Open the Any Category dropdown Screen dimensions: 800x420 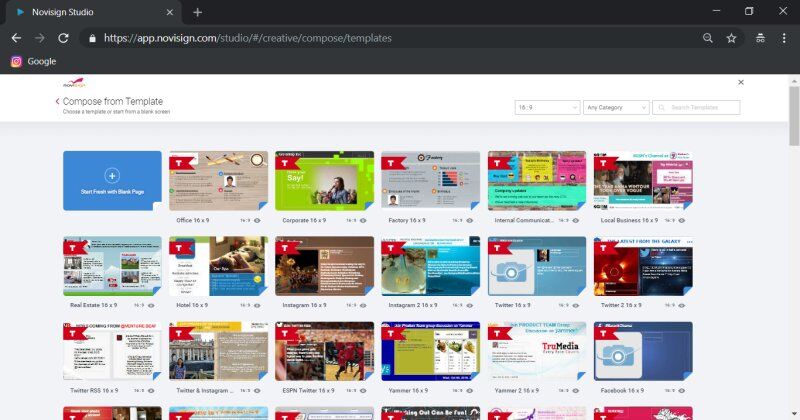coord(616,107)
